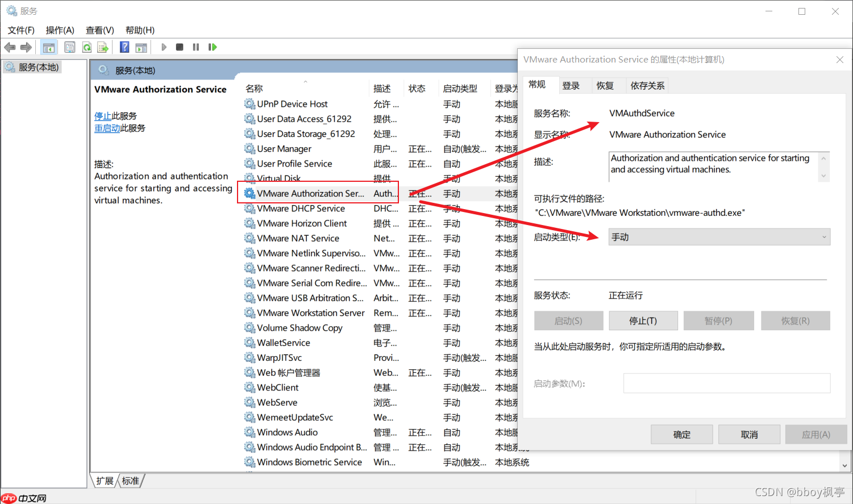The image size is (853, 504).
Task: Click the 停止(T) button in properties
Action: 643,320
